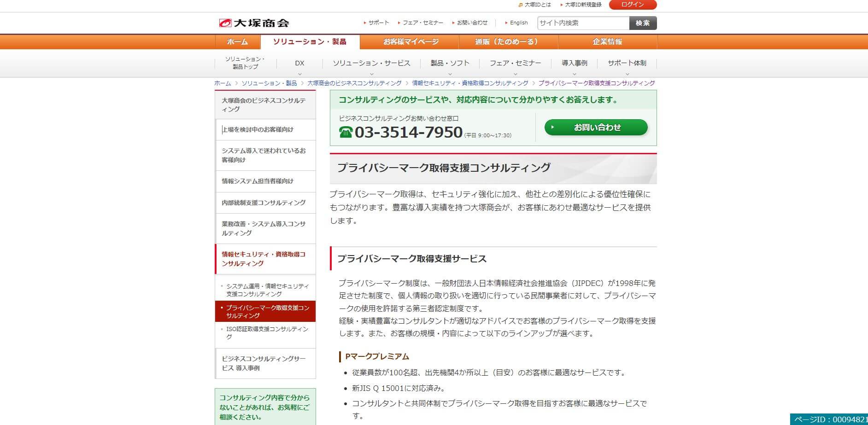Click the Otsuka Shokai logo

(254, 23)
